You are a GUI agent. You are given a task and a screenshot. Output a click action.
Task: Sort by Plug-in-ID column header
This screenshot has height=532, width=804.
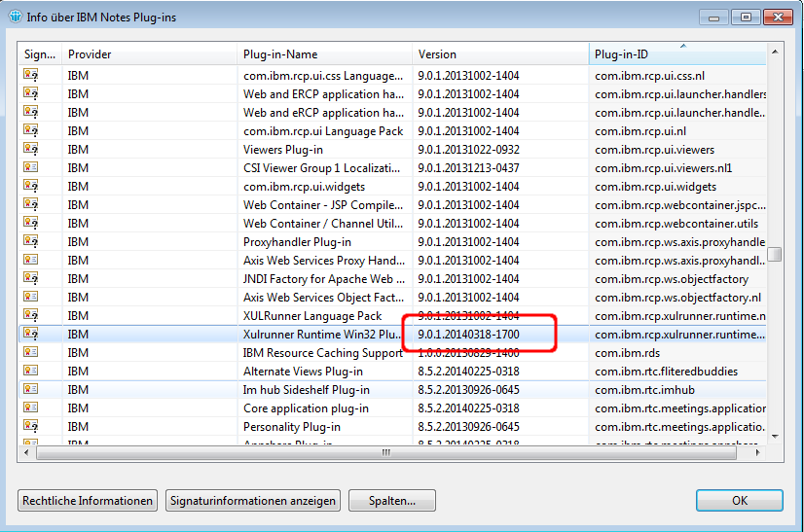click(676, 54)
